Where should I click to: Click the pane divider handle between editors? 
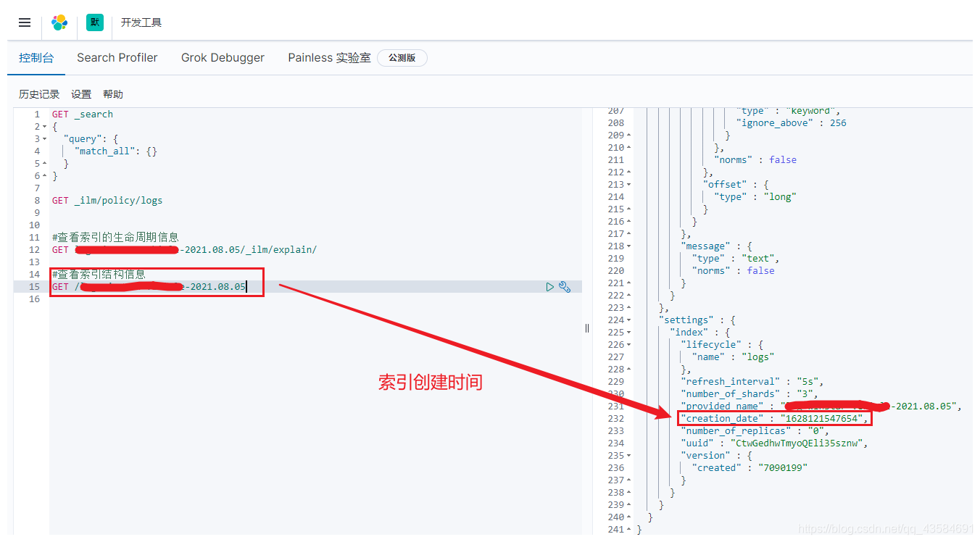[587, 328]
